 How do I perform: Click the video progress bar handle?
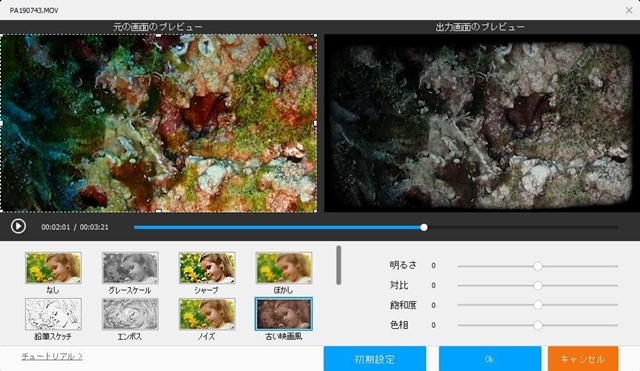tap(424, 227)
